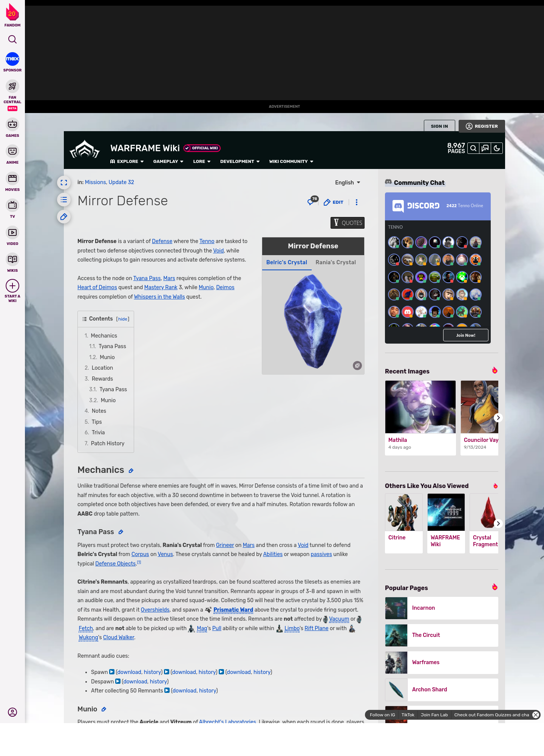Image resolution: width=544 pixels, height=756 pixels.
Task: Click the Sign In button
Action: point(439,126)
